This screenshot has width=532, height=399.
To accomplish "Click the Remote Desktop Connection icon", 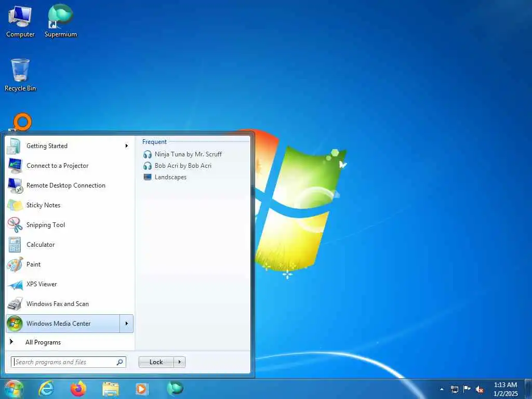I will (15, 185).
